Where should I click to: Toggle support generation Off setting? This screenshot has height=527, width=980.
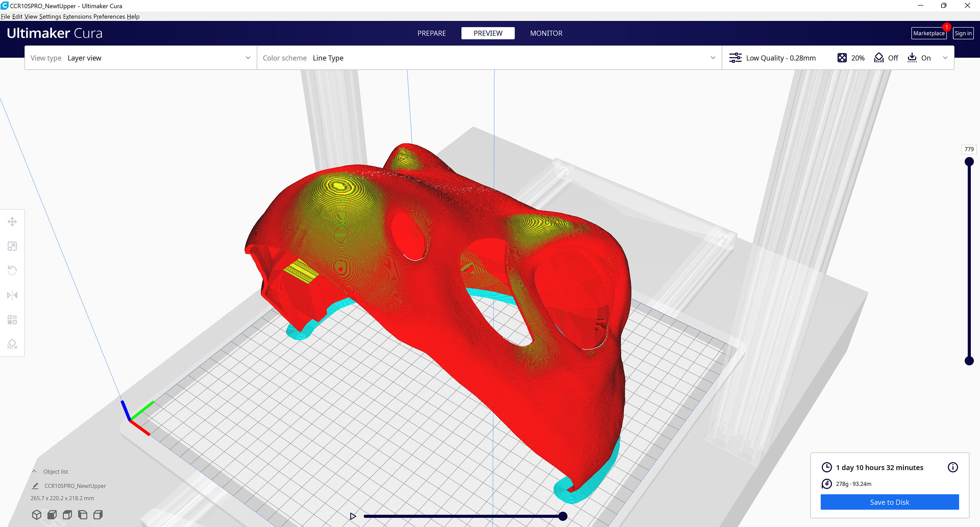coord(886,58)
